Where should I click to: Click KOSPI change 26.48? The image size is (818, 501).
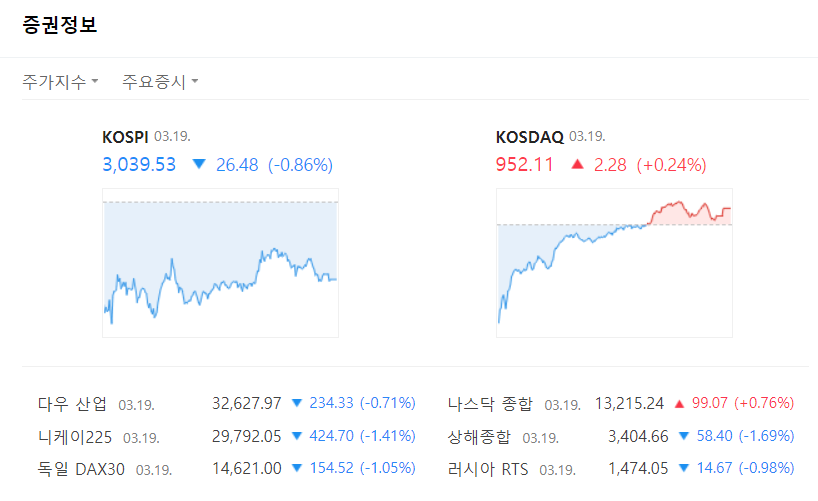pyautogui.click(x=237, y=164)
